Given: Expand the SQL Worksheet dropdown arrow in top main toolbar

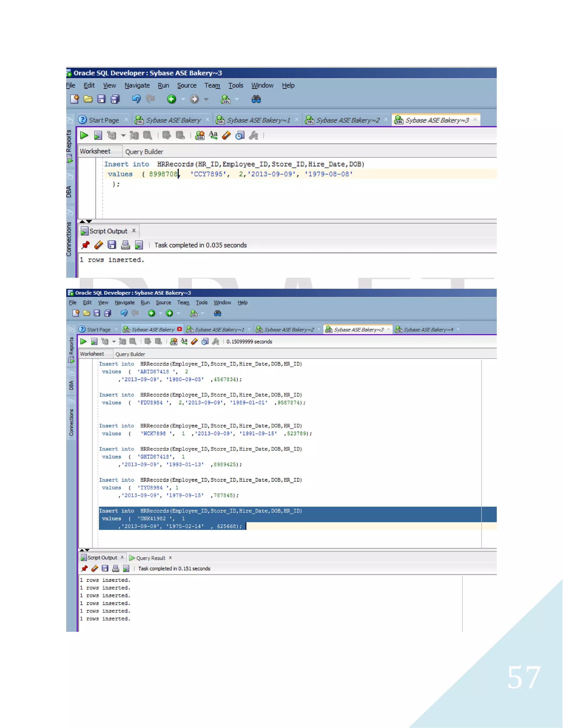Looking at the screenshot, I should click(x=237, y=99).
